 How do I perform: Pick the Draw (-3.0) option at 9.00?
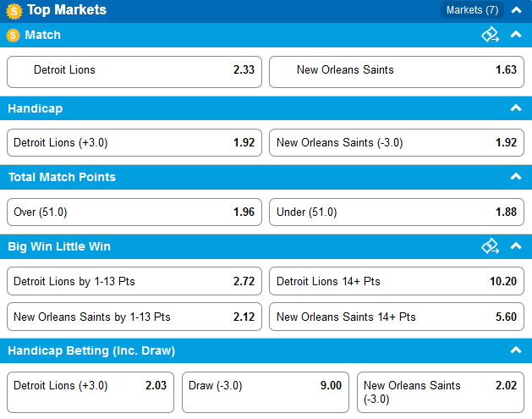[266, 392]
